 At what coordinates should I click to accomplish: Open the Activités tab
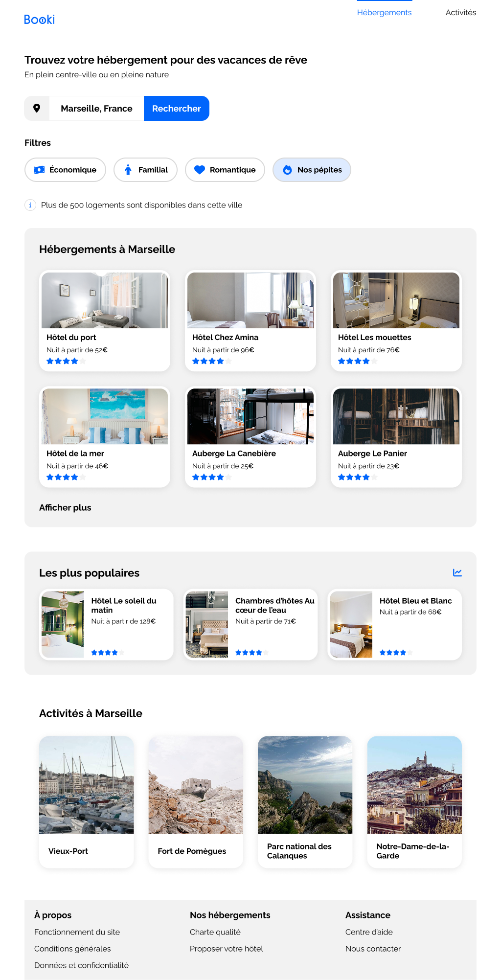(x=460, y=13)
